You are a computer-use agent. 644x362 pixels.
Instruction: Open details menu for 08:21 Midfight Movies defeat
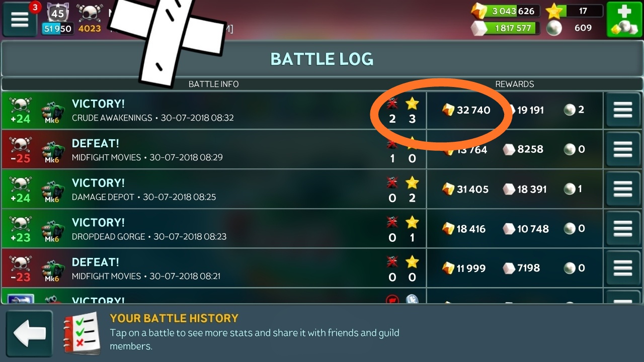pyautogui.click(x=623, y=268)
